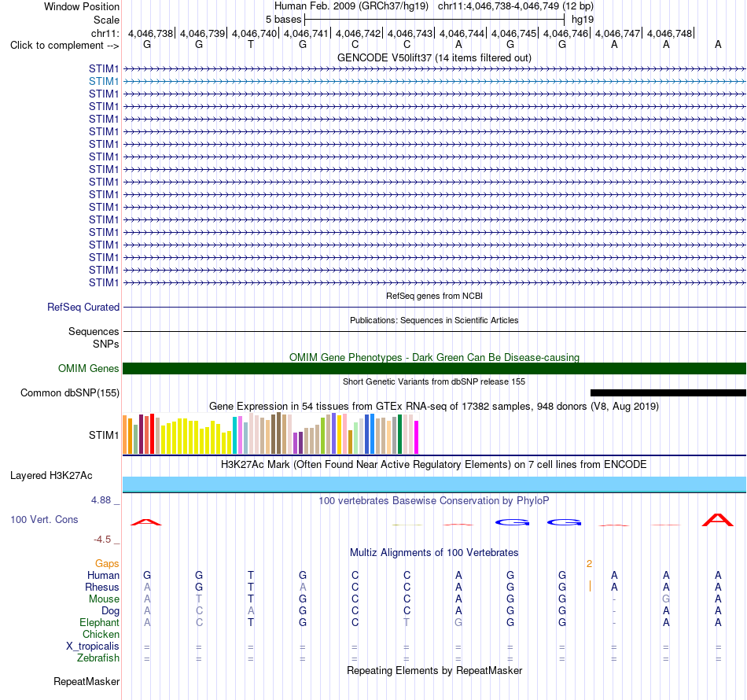
Task: Select the Rhesus alignment row label
Action: pos(102,588)
